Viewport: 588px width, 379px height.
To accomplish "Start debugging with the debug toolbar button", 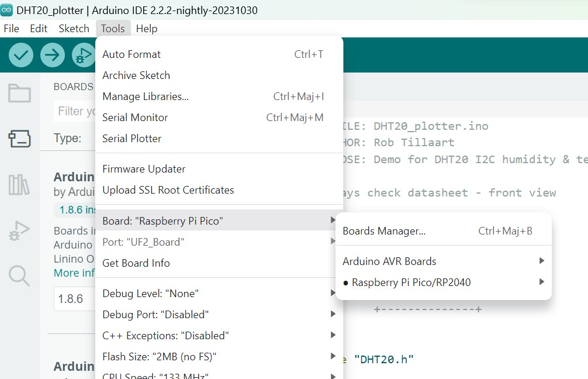I will coord(83,55).
